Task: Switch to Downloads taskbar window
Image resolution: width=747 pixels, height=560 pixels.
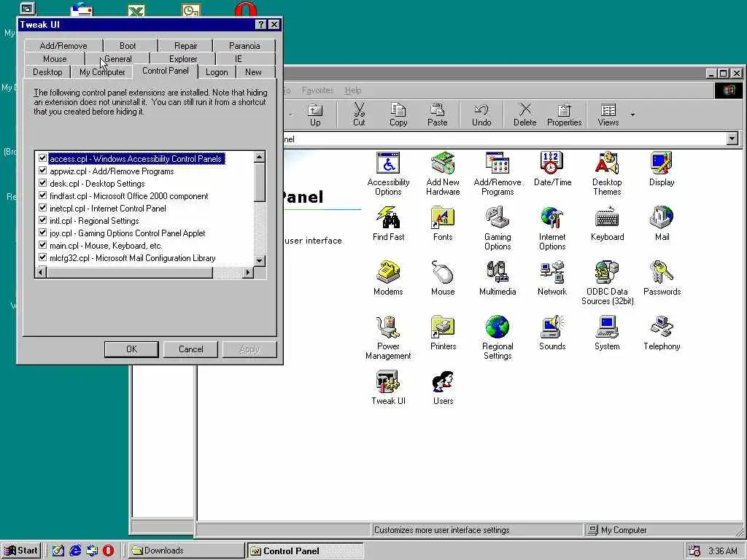Action: click(186, 551)
